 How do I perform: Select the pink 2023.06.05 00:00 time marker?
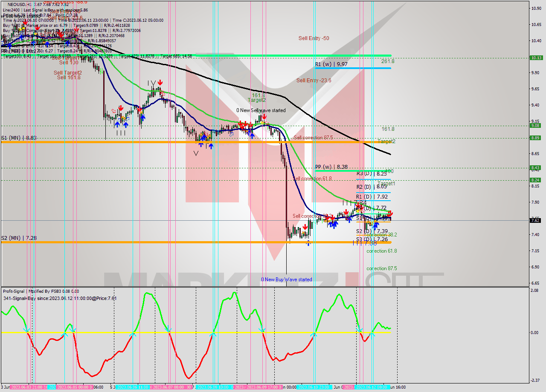tap(75, 387)
